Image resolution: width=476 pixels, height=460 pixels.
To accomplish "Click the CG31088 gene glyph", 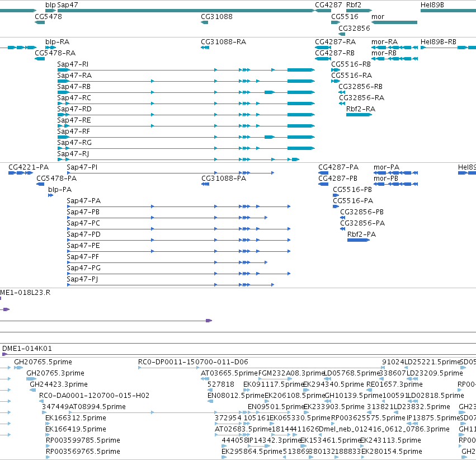I will [x=204, y=22].
